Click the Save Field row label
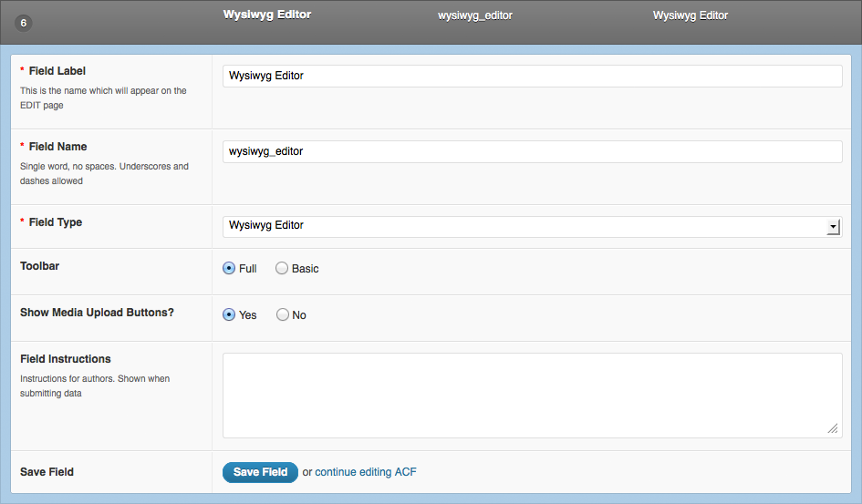The height and width of the screenshot is (504, 862). (x=47, y=472)
